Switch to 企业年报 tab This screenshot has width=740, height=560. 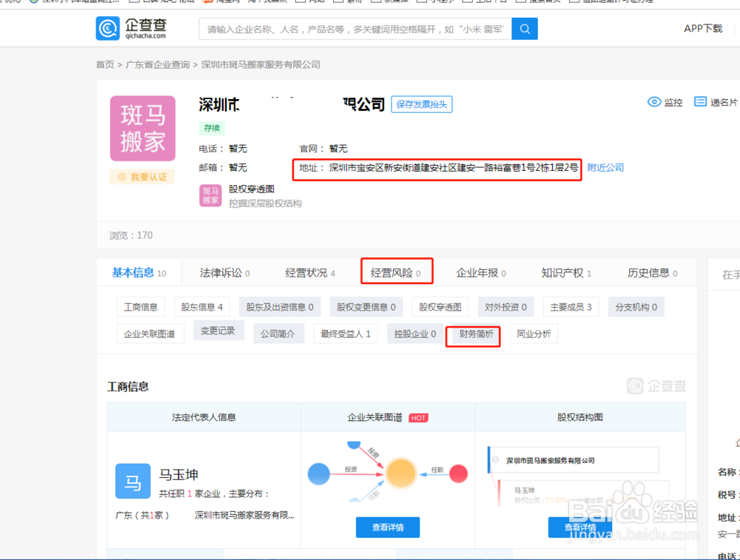tap(481, 273)
